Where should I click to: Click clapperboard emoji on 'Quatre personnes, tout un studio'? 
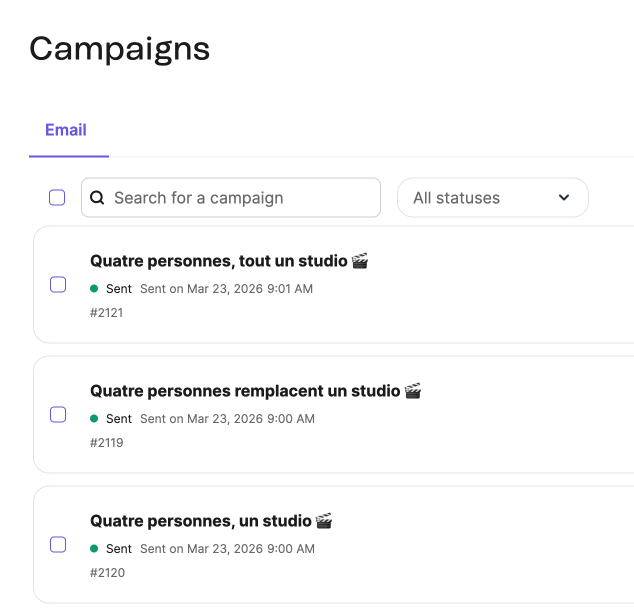(x=360, y=261)
